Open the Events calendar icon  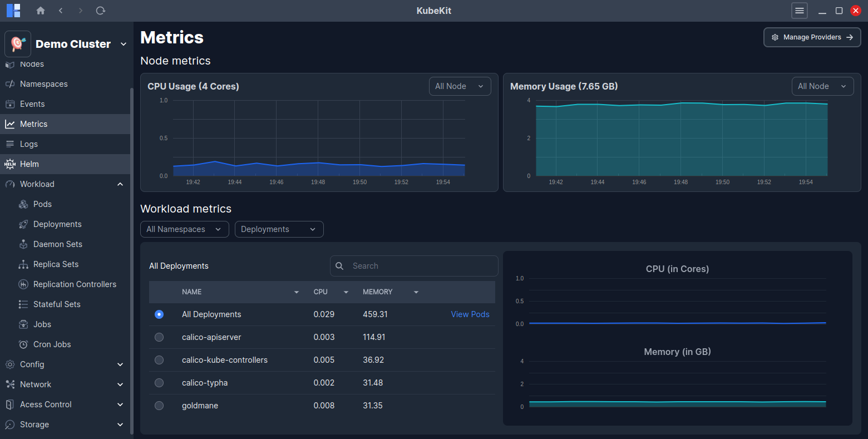[9, 103]
